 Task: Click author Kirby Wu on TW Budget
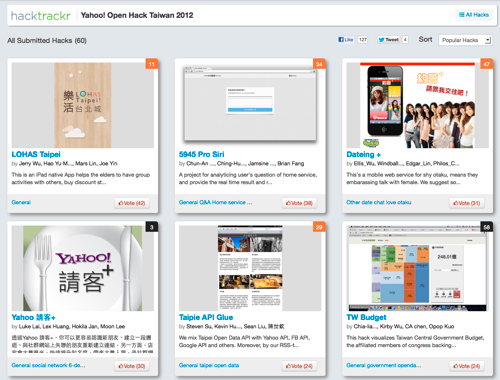click(x=390, y=326)
